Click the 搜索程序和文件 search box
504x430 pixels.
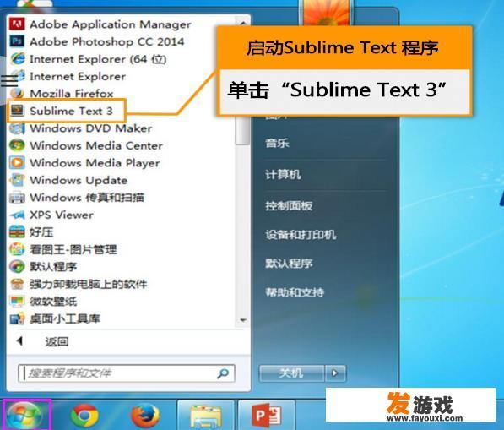[127, 373]
